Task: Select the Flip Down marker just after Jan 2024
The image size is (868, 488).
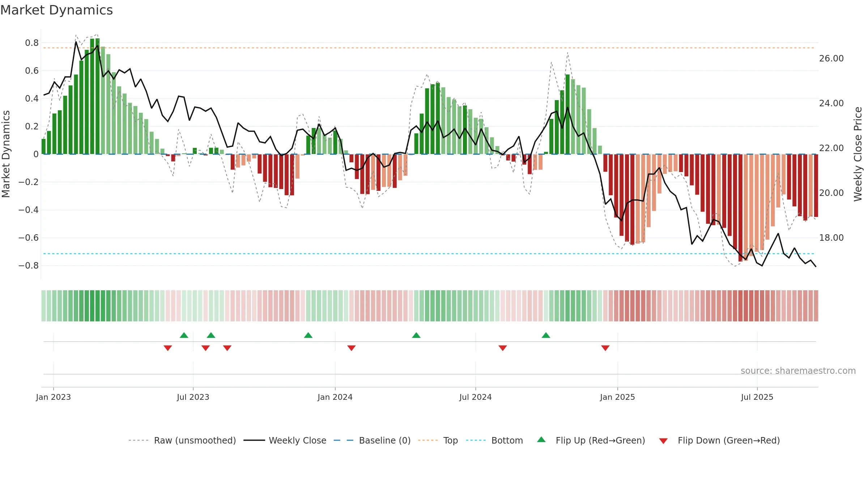Action: pyautogui.click(x=352, y=348)
